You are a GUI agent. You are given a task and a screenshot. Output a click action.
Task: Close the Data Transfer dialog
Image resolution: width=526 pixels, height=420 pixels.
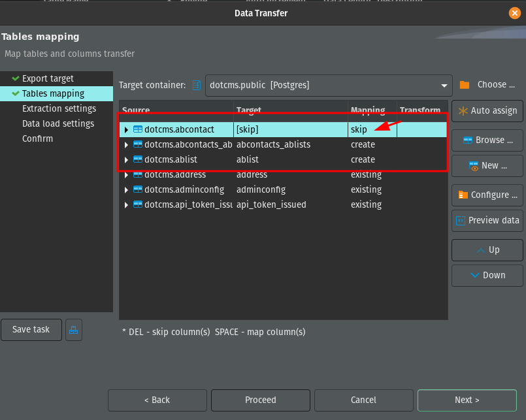coord(514,13)
